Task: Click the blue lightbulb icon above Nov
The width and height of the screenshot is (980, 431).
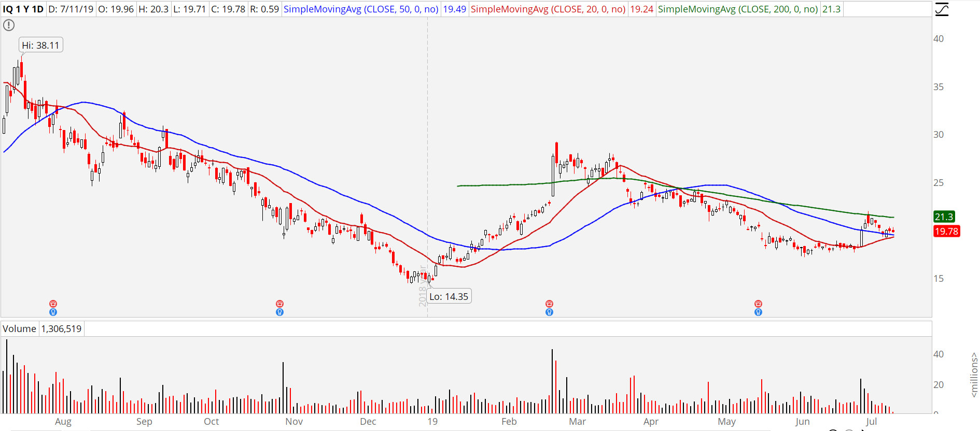Action: coord(279,312)
